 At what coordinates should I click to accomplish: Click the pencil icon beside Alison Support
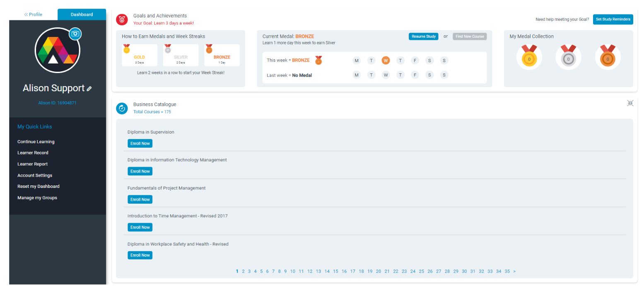point(89,88)
